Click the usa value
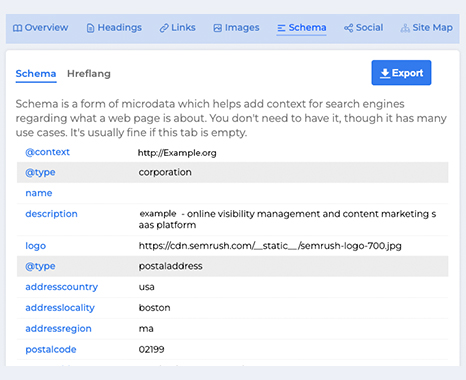The height and width of the screenshot is (380, 466). [x=146, y=287]
